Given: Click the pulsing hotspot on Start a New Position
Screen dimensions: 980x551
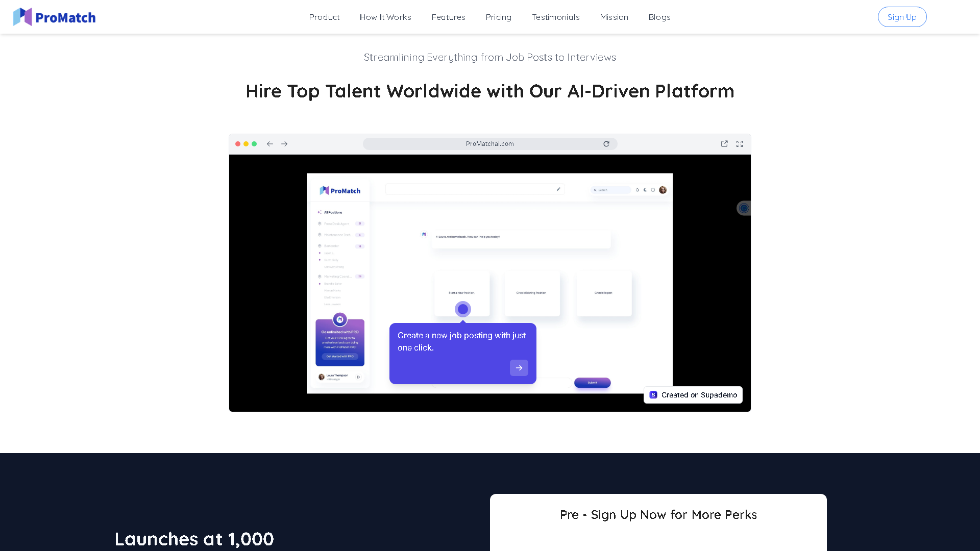Looking at the screenshot, I should [x=463, y=309].
